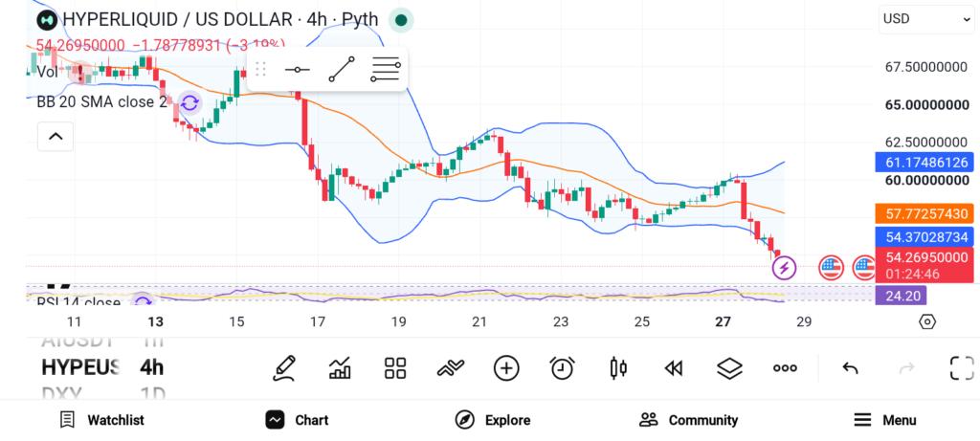
Task: Tap the blue 54.37028734 lower band label
Action: coord(925,236)
